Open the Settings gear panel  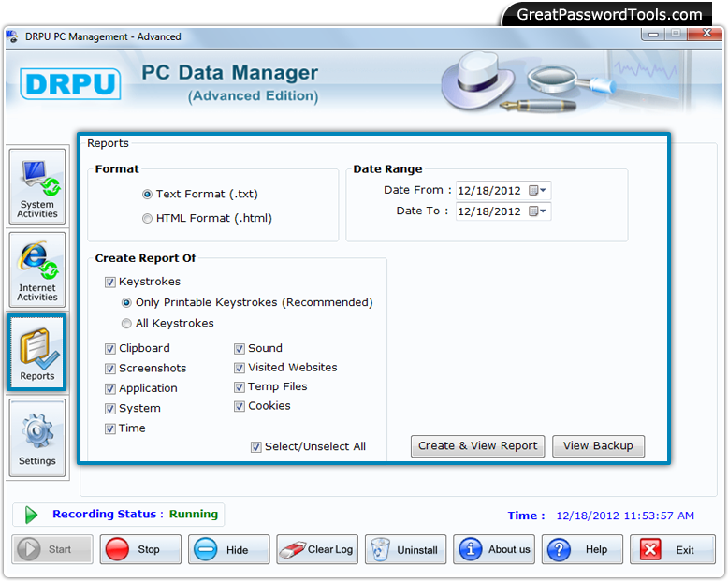click(x=37, y=438)
